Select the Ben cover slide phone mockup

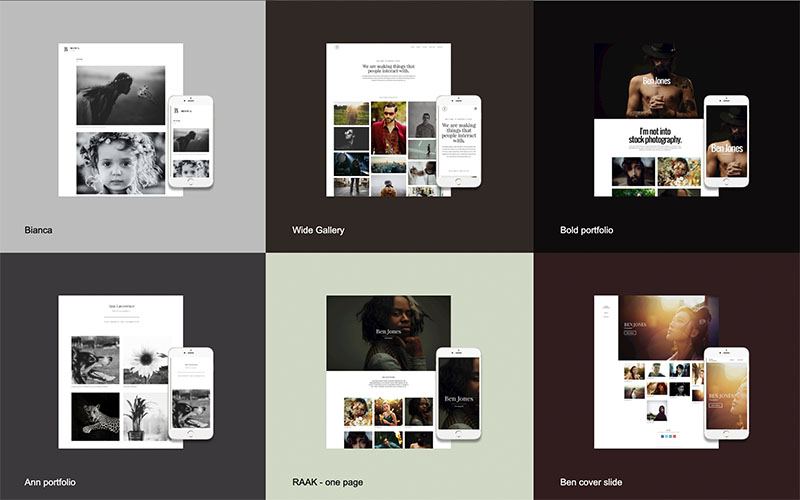(x=727, y=393)
